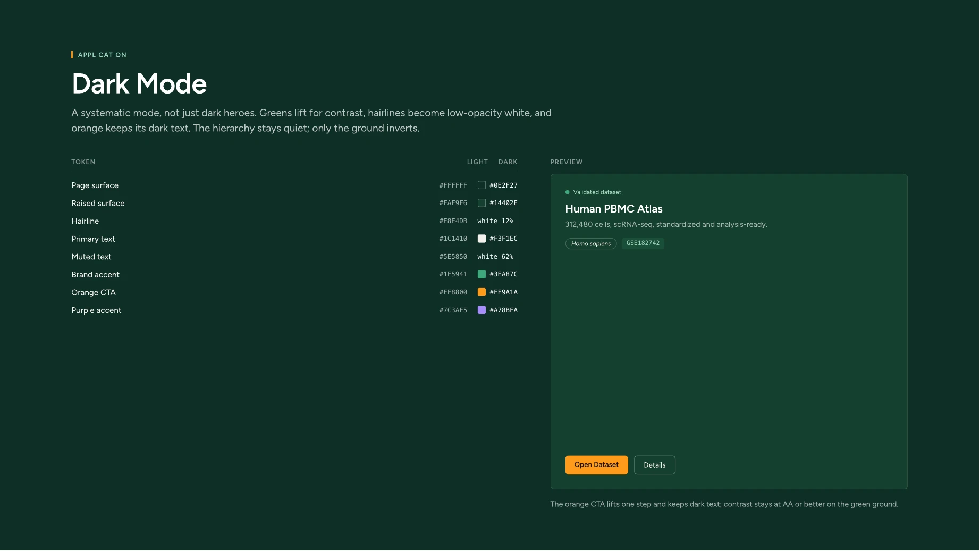Click the Brand accent token name
The width and height of the screenshot is (980, 551).
click(96, 275)
